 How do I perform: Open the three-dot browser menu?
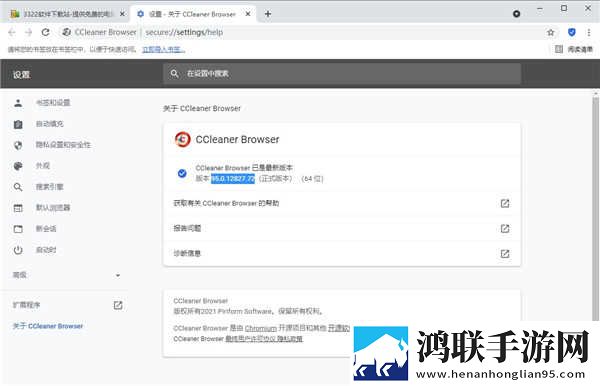pos(589,33)
